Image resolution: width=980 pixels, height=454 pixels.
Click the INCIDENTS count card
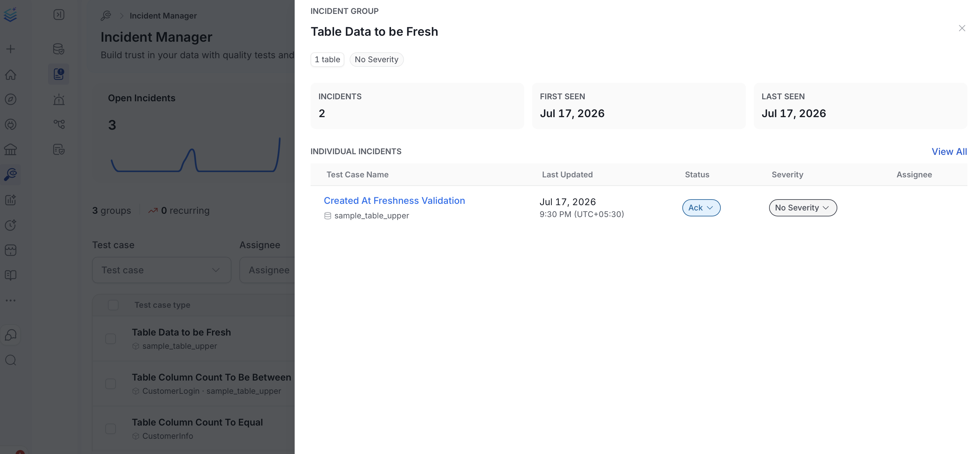(417, 106)
